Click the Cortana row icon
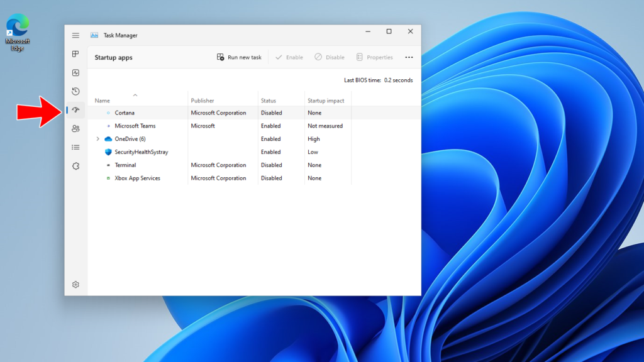This screenshot has width=644, height=362. click(x=108, y=113)
